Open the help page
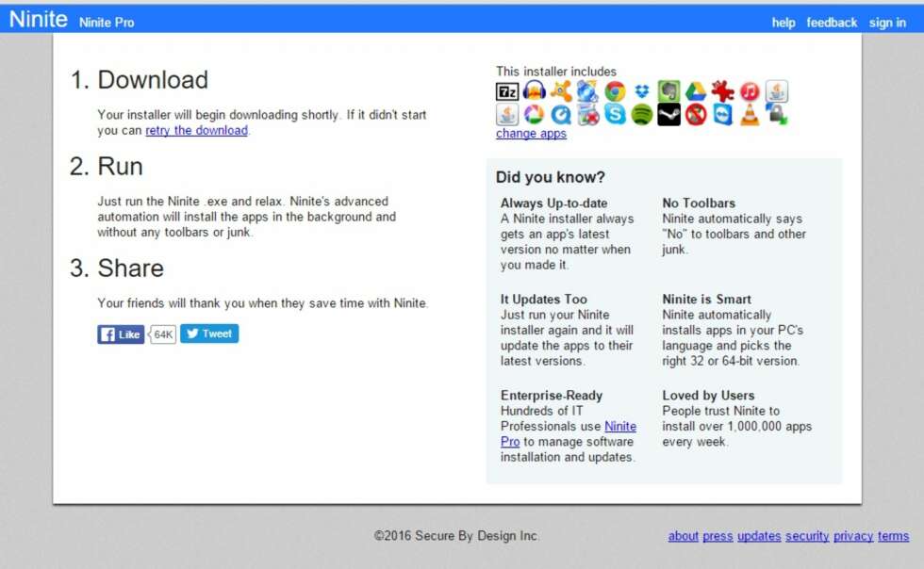Image resolution: width=924 pixels, height=569 pixels. tap(784, 23)
